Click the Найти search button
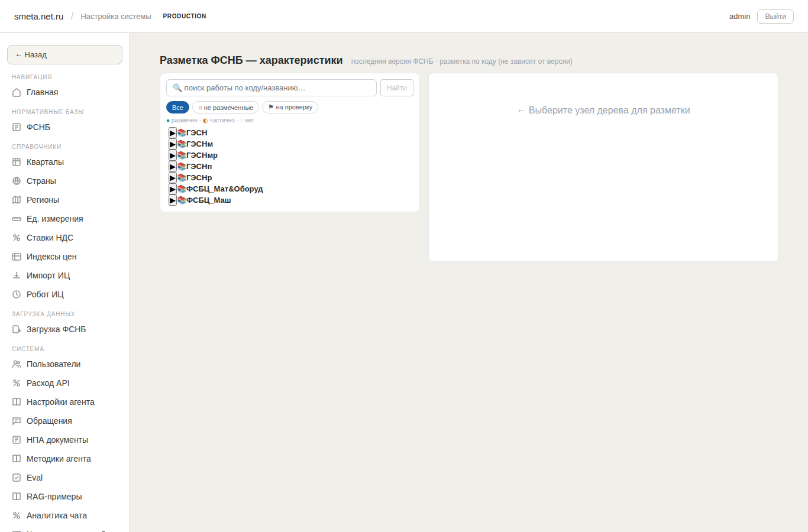Screen dimensions: 808x532 tap(397, 87)
